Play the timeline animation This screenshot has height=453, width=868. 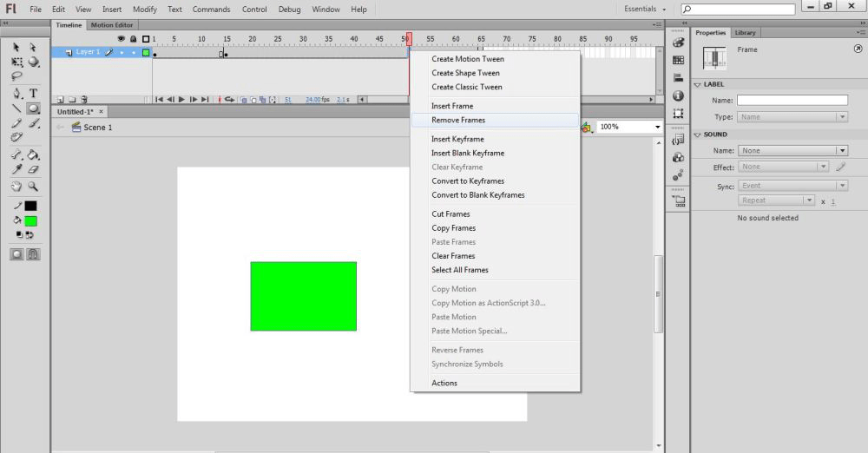pyautogui.click(x=181, y=100)
